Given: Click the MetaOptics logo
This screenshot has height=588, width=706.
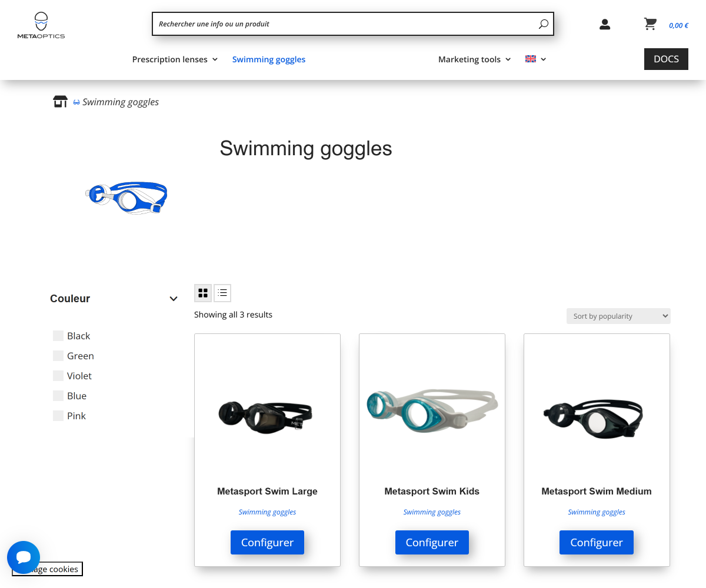Looking at the screenshot, I should point(41,25).
